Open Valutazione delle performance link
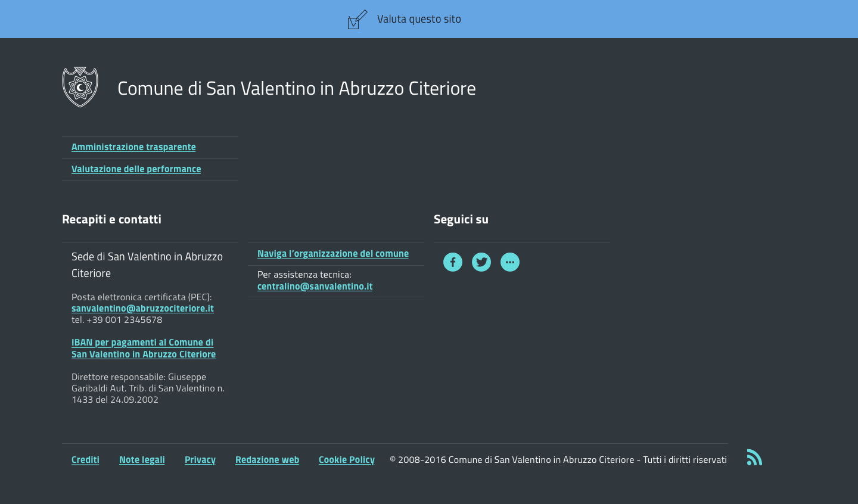Image resolution: width=858 pixels, height=504 pixels. (136, 169)
